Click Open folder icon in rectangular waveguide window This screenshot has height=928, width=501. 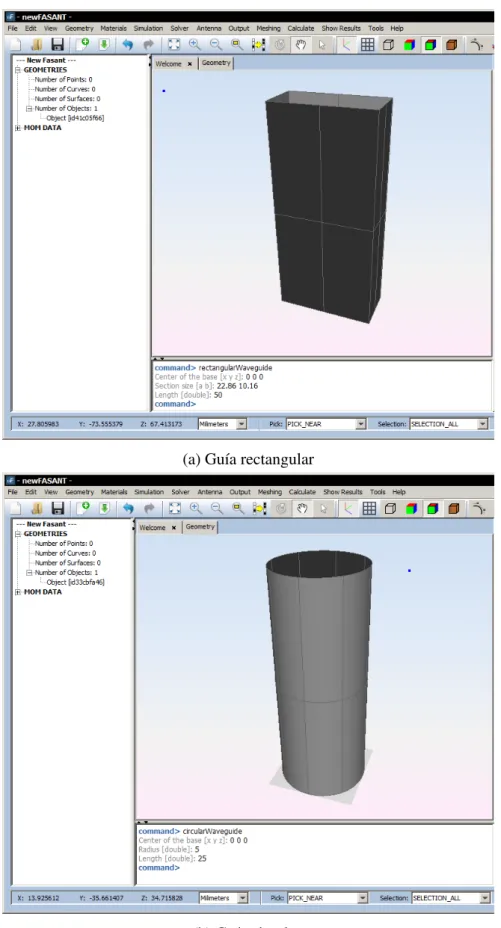37,44
